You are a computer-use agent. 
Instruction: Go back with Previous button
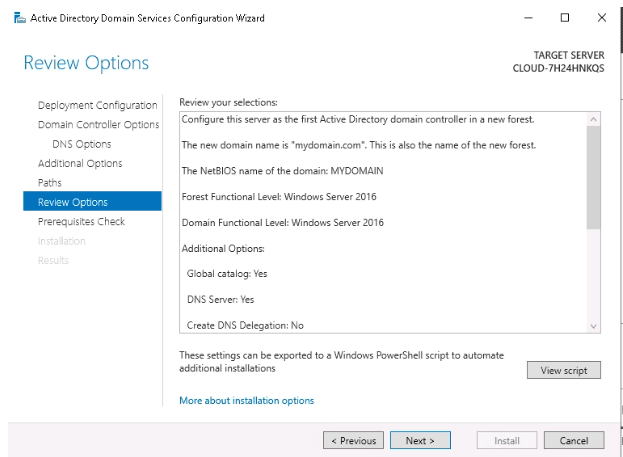[x=353, y=440]
